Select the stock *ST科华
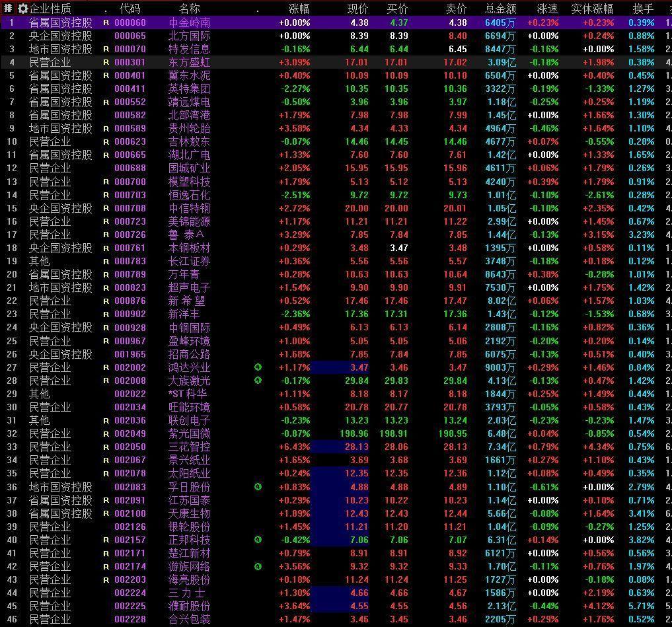Viewport: 672px width, 627px height. (188, 394)
